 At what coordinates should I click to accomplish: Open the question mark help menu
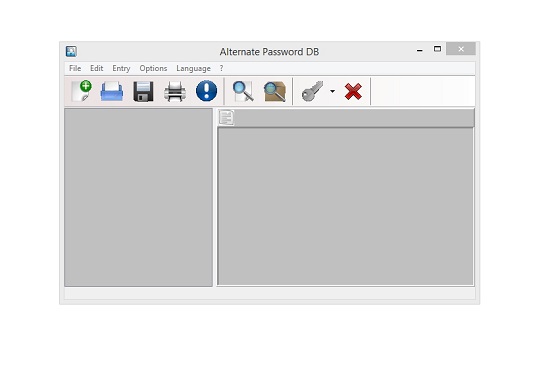point(221,68)
